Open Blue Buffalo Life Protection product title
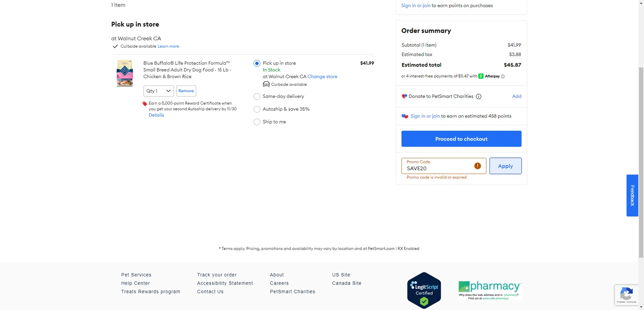Image resolution: width=644 pixels, height=310 pixels. [x=187, y=70]
